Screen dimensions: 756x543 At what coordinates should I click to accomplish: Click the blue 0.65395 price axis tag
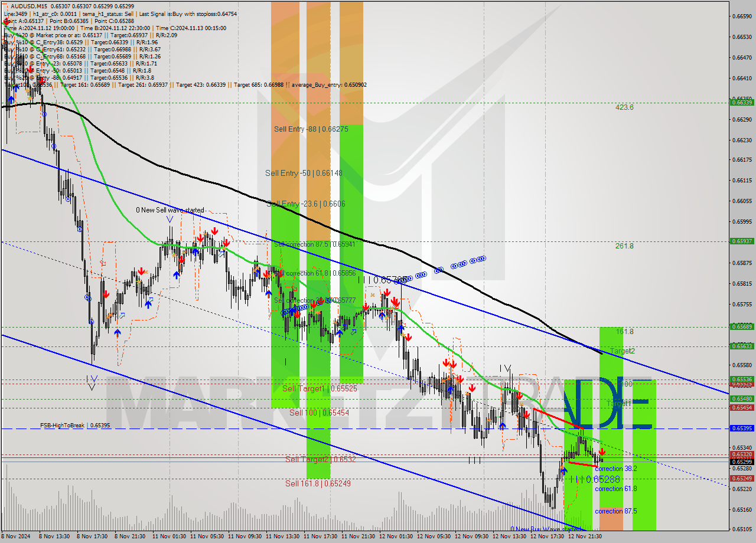point(742,428)
